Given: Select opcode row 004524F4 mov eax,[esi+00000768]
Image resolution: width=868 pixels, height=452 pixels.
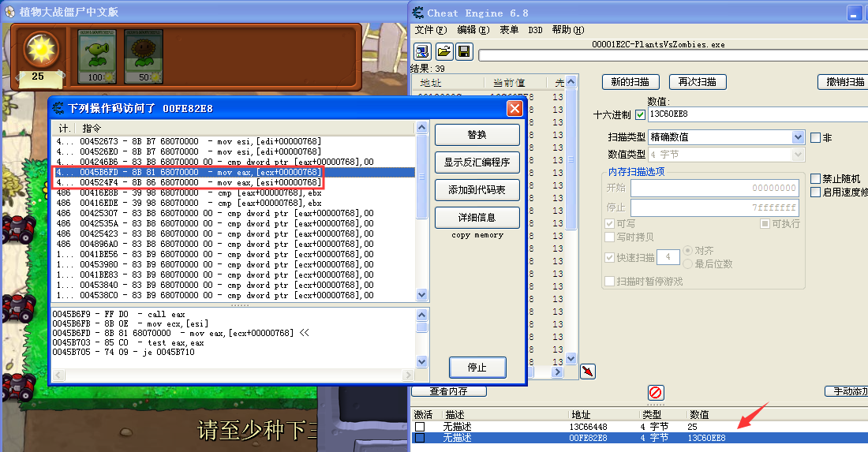Looking at the screenshot, I should (233, 182).
